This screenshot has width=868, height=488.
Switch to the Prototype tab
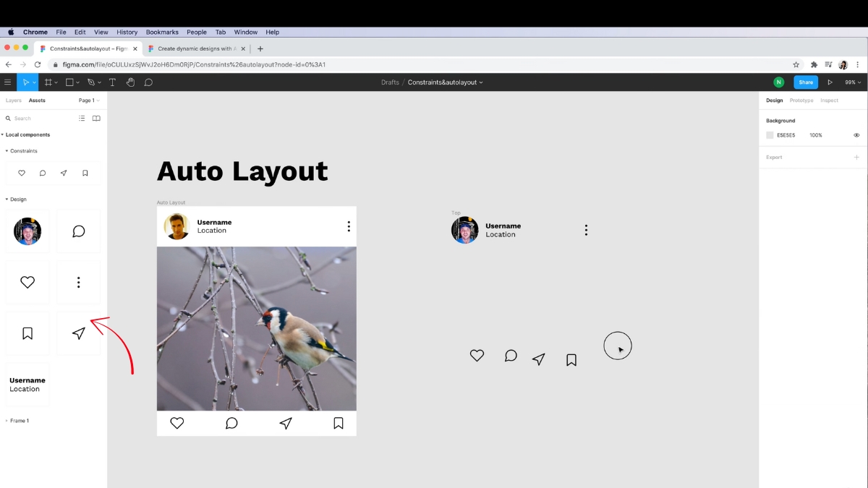[801, 100]
